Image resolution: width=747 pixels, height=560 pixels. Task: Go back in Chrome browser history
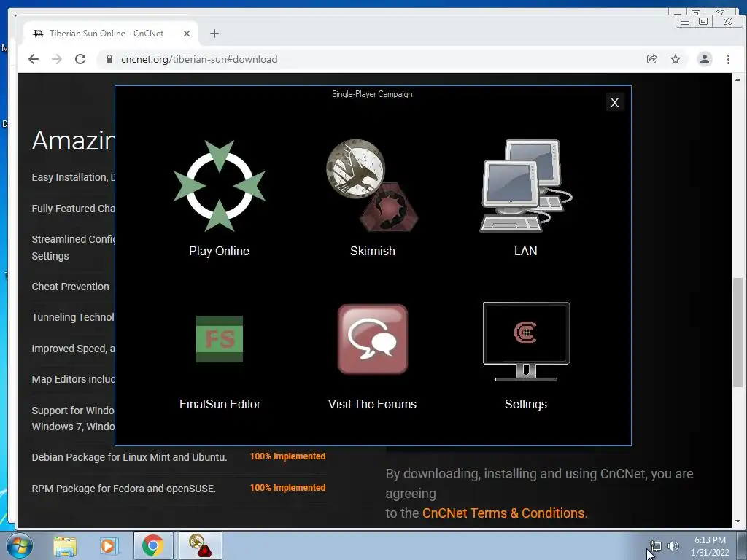tap(34, 59)
